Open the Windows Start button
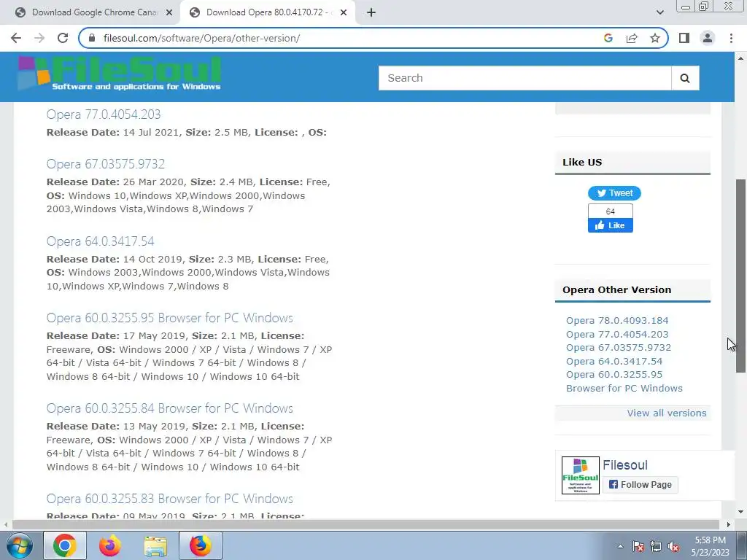The height and width of the screenshot is (560, 747). 19,545
